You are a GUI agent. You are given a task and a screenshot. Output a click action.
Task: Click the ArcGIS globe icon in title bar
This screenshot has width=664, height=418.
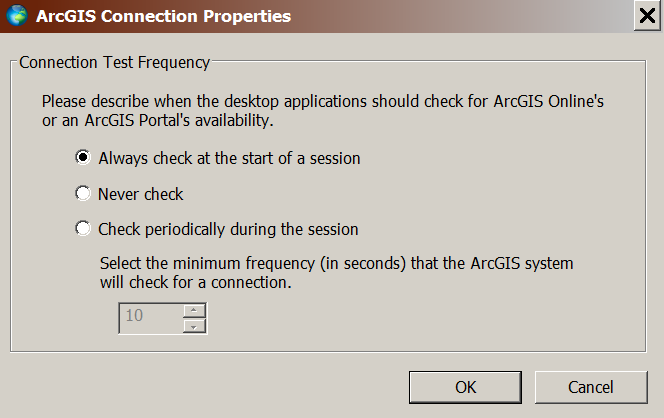point(17,16)
